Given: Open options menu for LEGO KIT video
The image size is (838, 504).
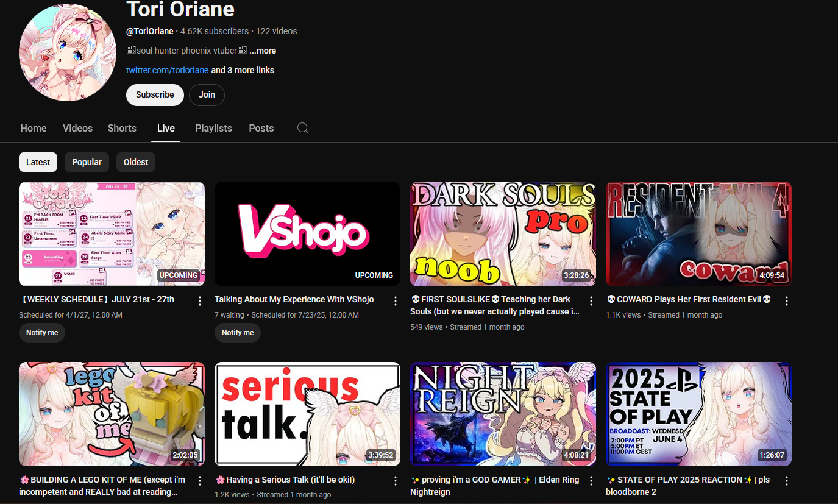Looking at the screenshot, I should [x=200, y=481].
